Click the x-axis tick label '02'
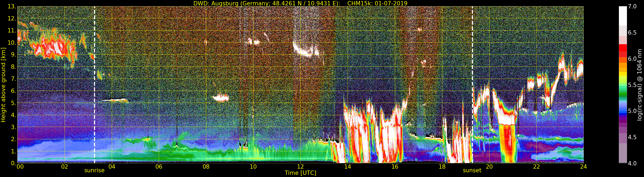644x177 pixels. 65,166
